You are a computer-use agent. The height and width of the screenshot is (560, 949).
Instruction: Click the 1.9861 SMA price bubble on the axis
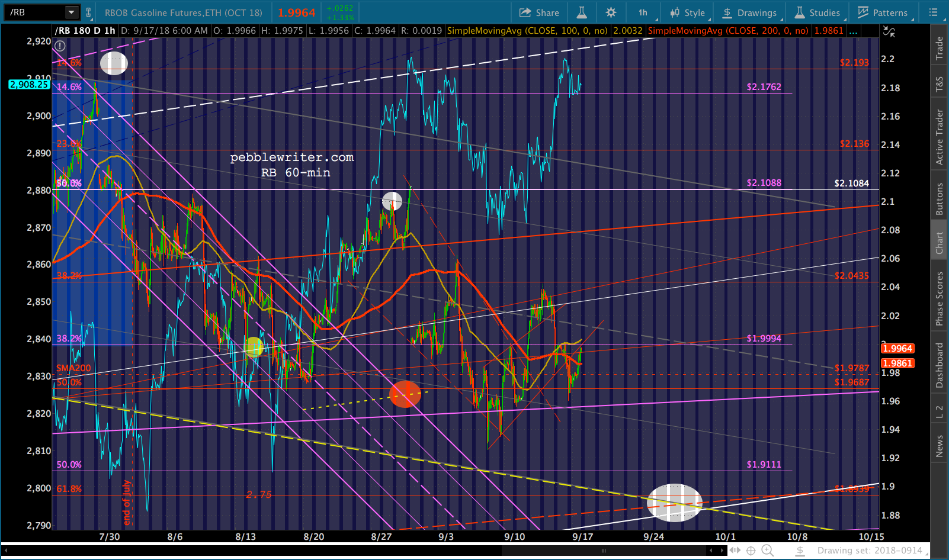tap(897, 363)
